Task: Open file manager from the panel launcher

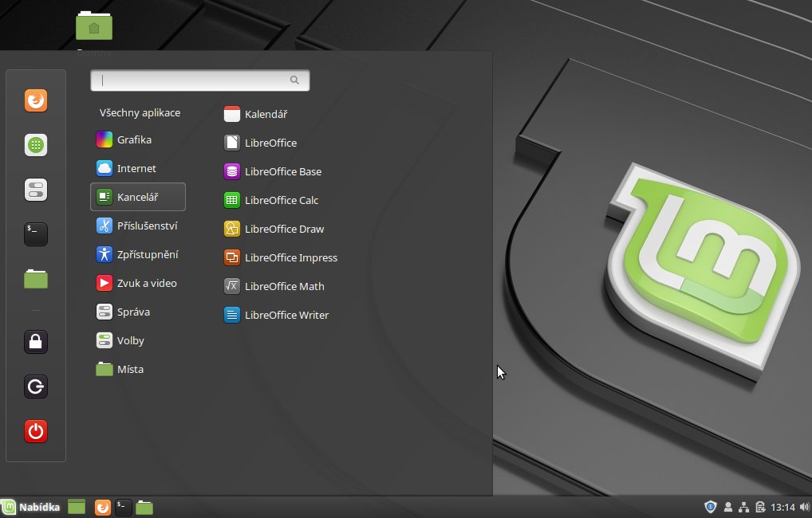Action: (x=144, y=507)
